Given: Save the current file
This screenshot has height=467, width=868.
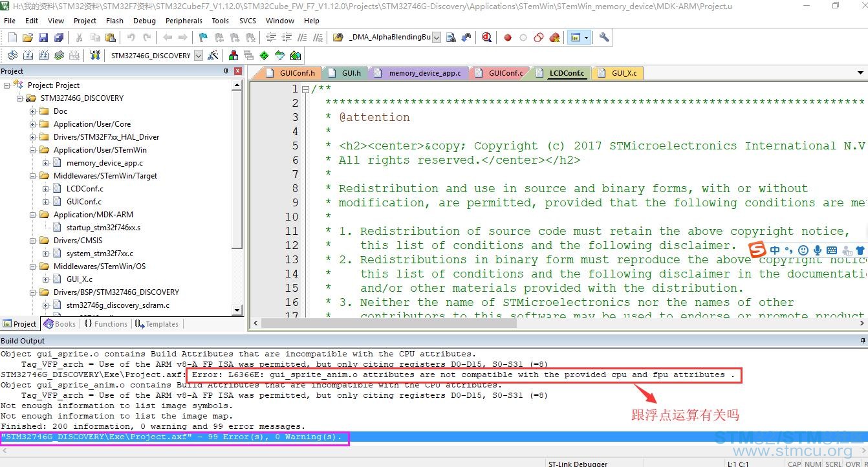Looking at the screenshot, I should pyautogui.click(x=43, y=38).
